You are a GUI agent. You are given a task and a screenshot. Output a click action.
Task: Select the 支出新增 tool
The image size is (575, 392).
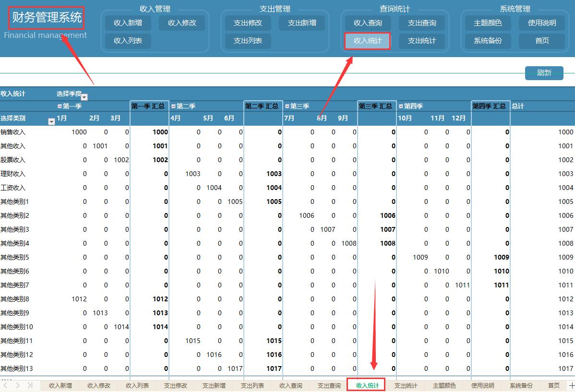[x=301, y=23]
